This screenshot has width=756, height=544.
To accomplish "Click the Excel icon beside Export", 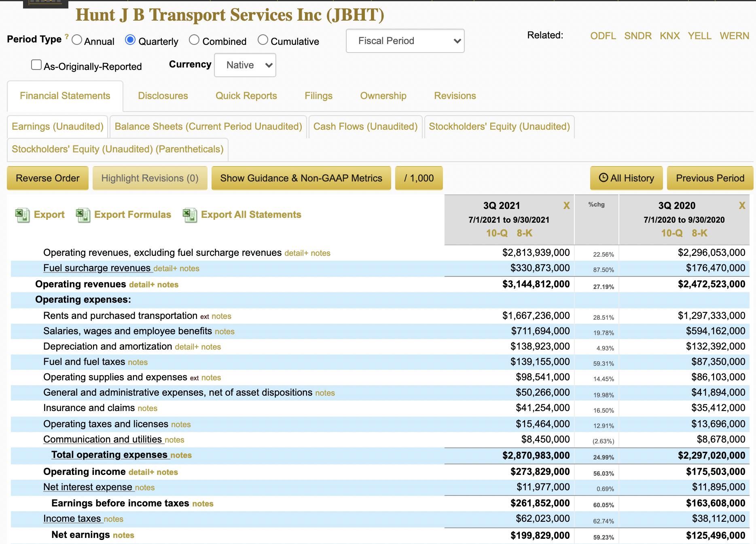I will (22, 215).
